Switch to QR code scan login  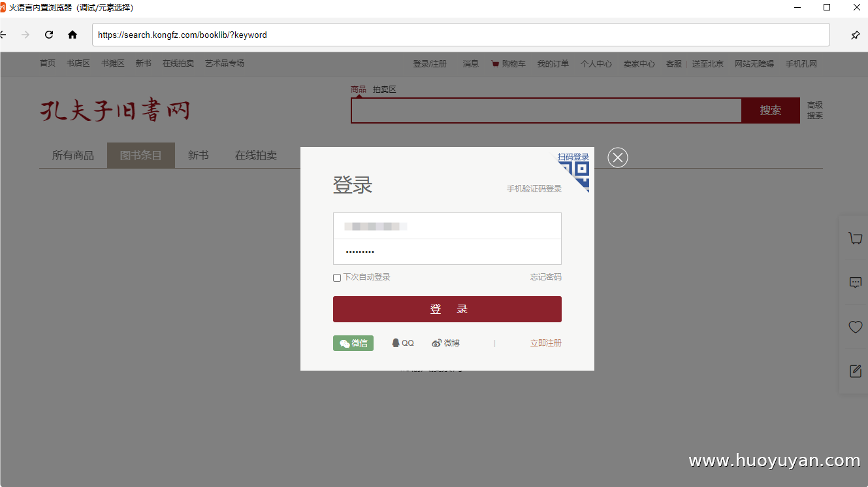click(575, 170)
